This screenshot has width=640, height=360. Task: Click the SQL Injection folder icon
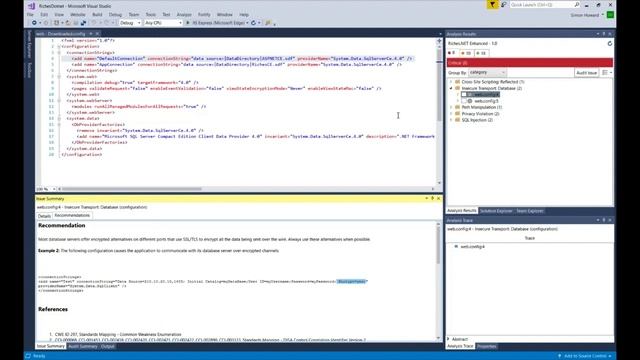(x=458, y=120)
